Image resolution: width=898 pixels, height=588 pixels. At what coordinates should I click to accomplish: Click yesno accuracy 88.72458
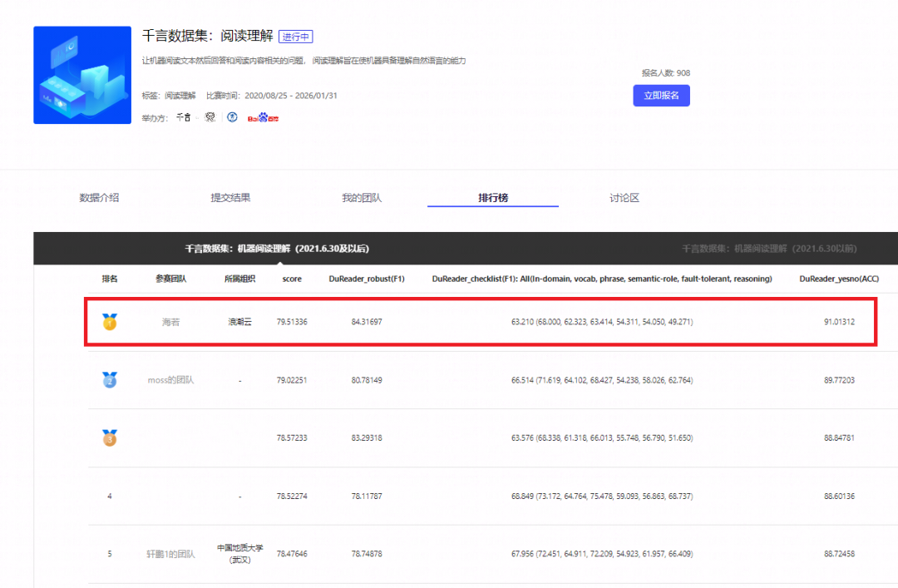tap(839, 554)
